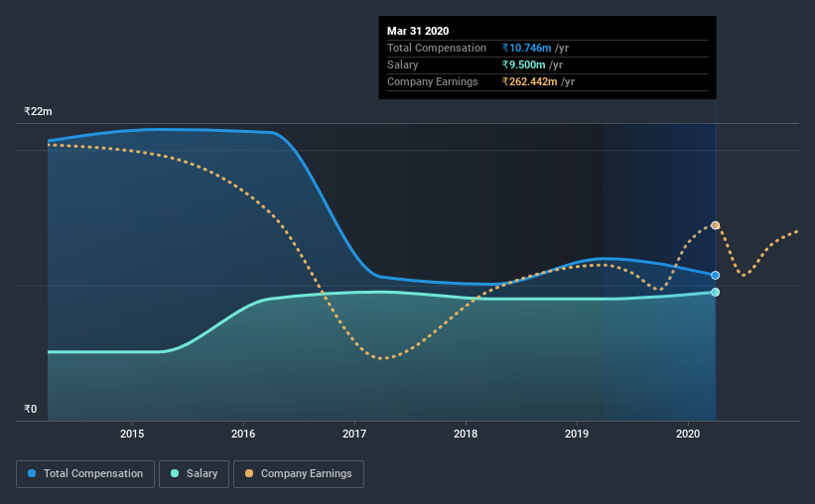Toggle the Company Earnings legend button
This screenshot has height=504, width=815.
pyautogui.click(x=299, y=474)
